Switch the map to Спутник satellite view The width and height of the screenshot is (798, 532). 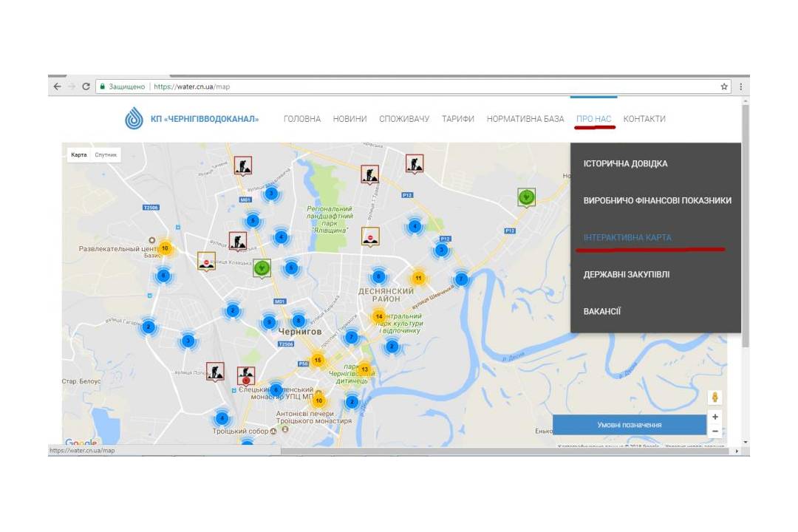tap(106, 154)
